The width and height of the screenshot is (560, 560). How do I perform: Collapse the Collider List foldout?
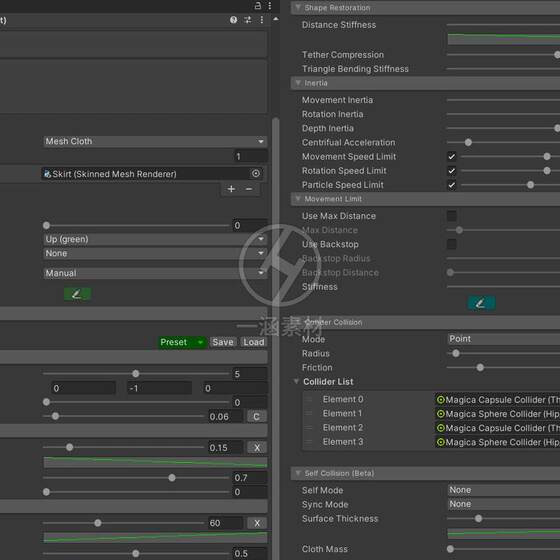click(296, 381)
